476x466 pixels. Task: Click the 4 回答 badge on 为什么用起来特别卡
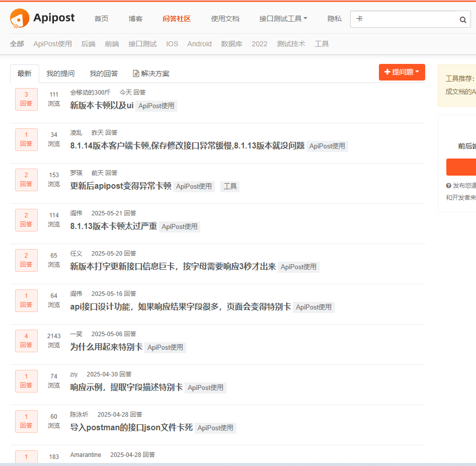pos(26,341)
